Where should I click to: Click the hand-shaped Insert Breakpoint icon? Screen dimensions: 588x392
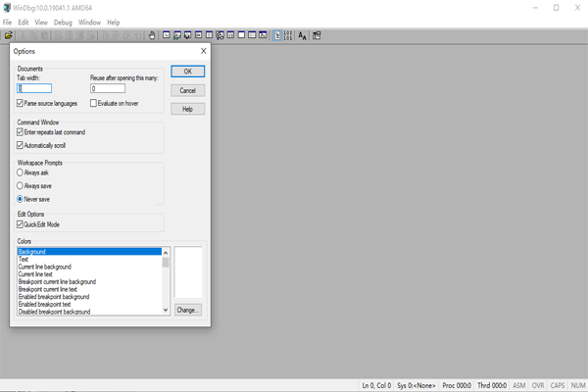152,35
